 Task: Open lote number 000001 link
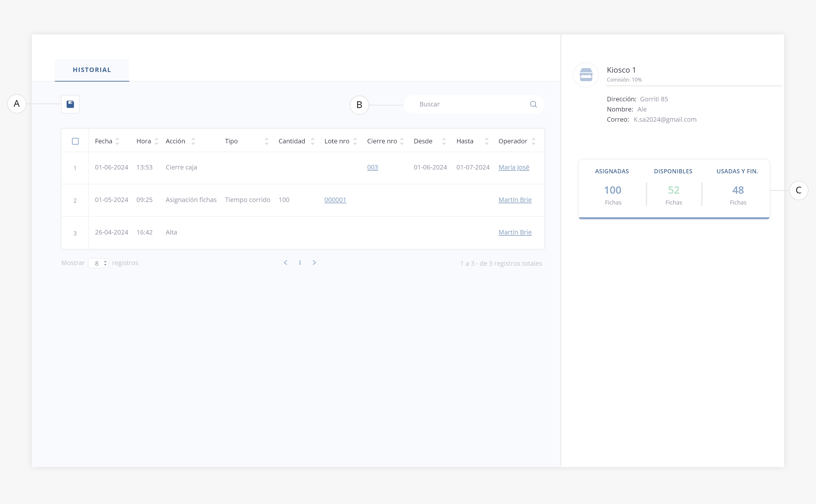(335, 200)
